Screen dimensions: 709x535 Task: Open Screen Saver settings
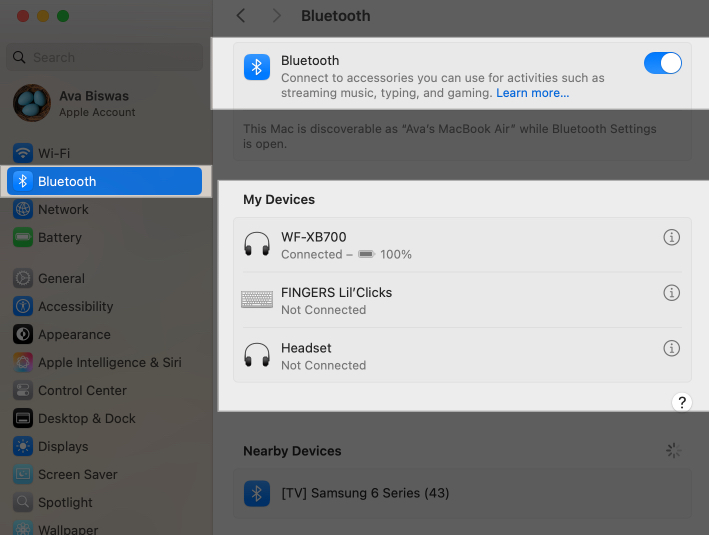[x=104, y=474]
